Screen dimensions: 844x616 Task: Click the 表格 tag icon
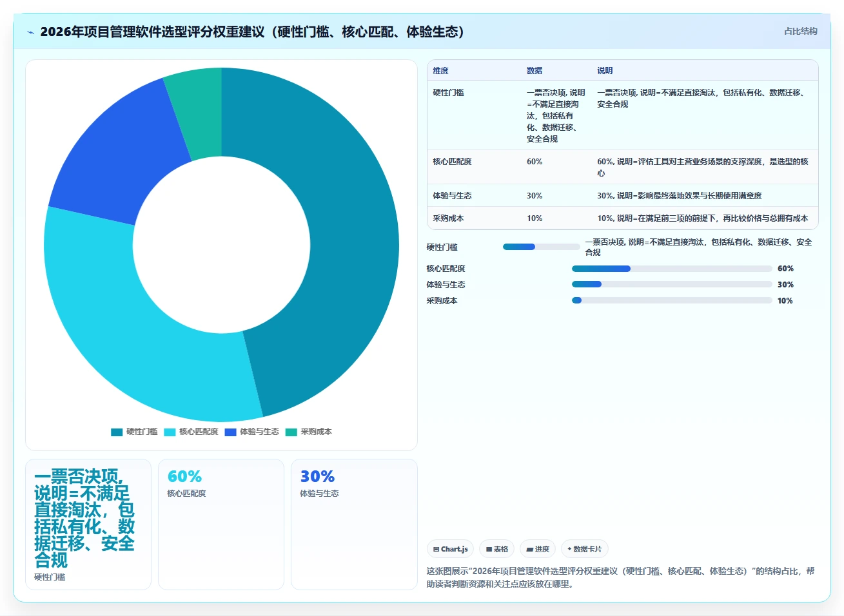[x=489, y=550]
